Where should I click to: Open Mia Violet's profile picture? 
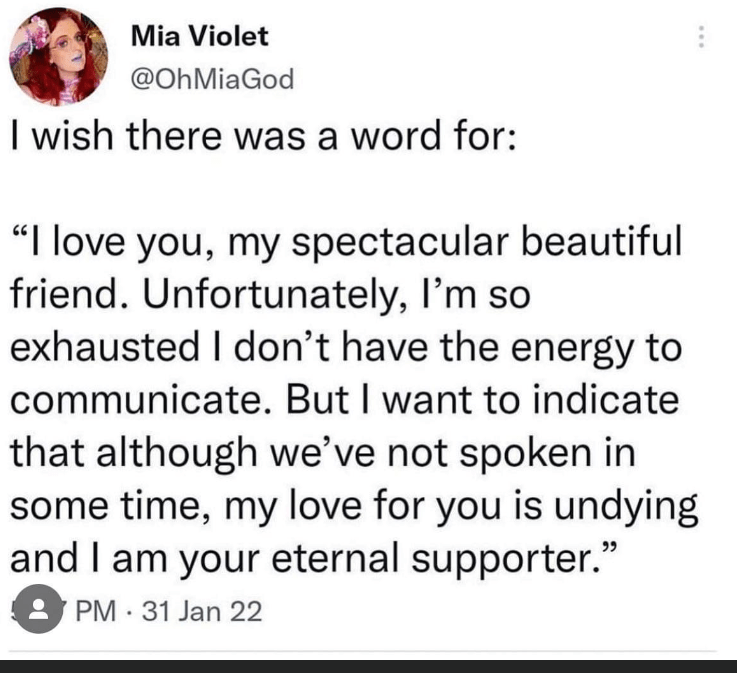[x=58, y=56]
